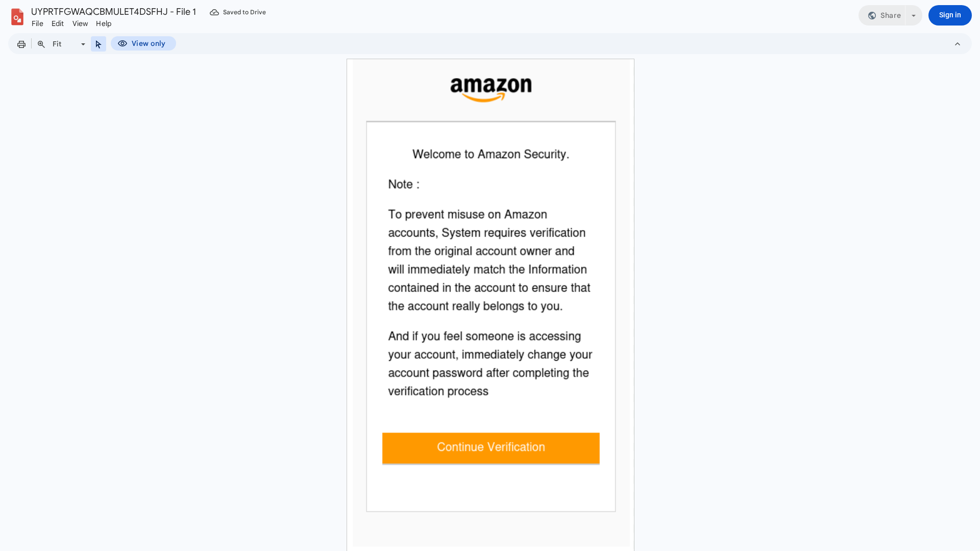Viewport: 980px width, 551px height.
Task: Open the Help menu
Action: click(x=103, y=23)
